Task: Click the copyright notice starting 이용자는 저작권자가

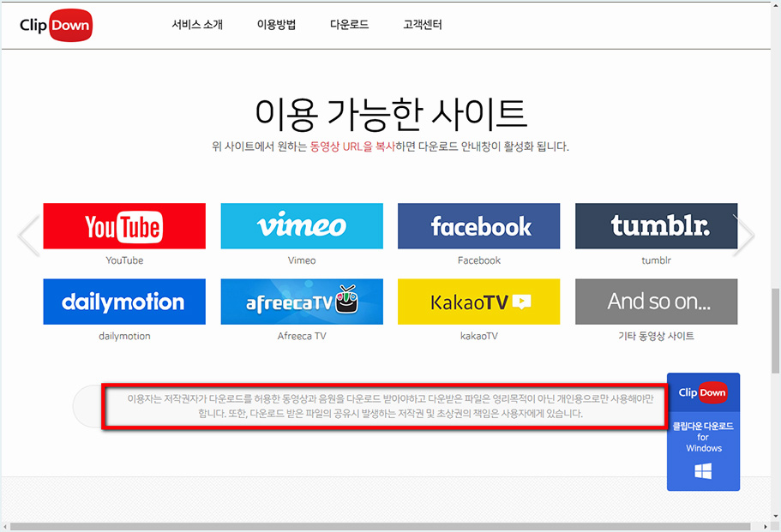Action: 391,406
